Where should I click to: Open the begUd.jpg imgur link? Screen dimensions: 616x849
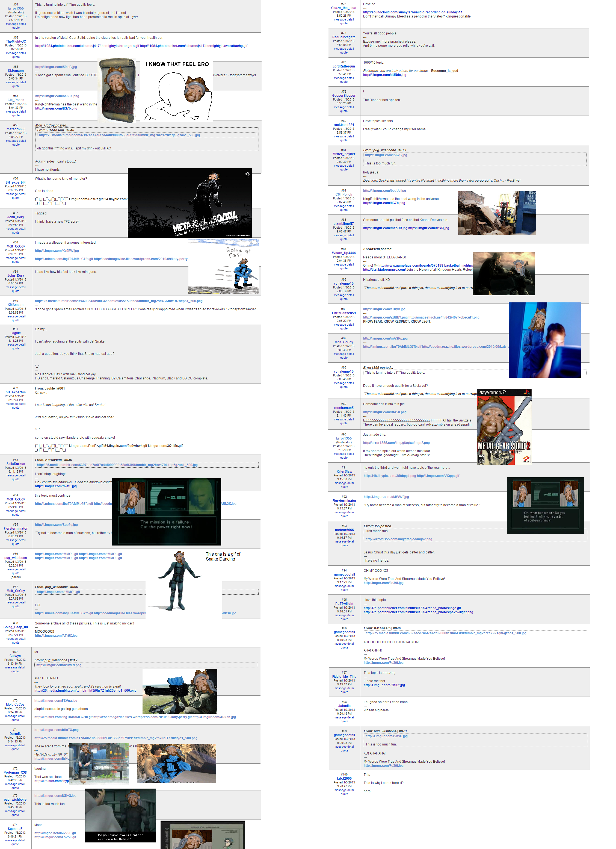click(384, 191)
